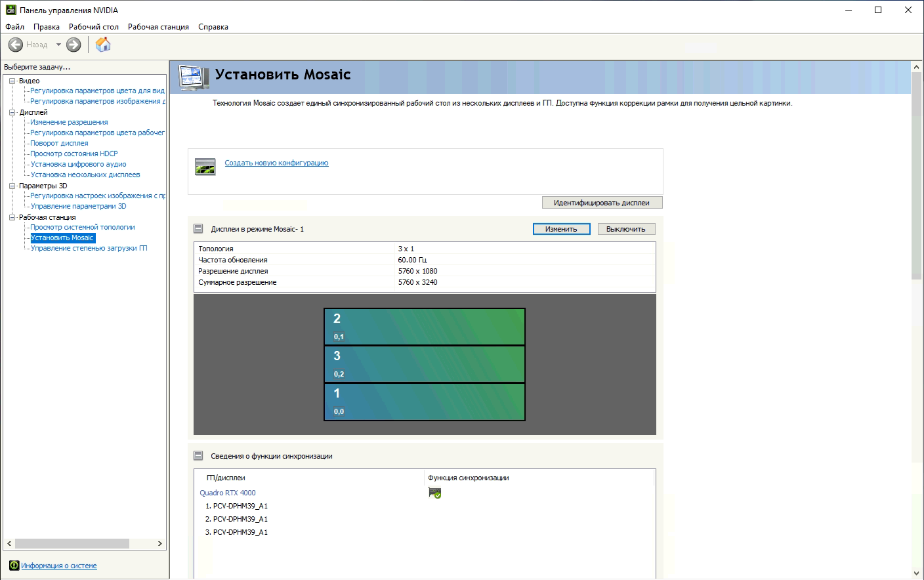Click the system information icon

(14, 566)
